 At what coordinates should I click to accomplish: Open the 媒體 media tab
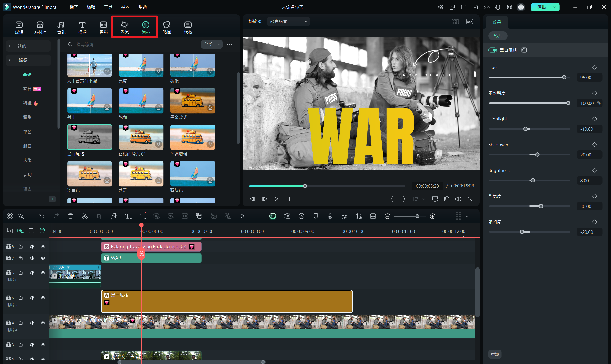point(19,27)
